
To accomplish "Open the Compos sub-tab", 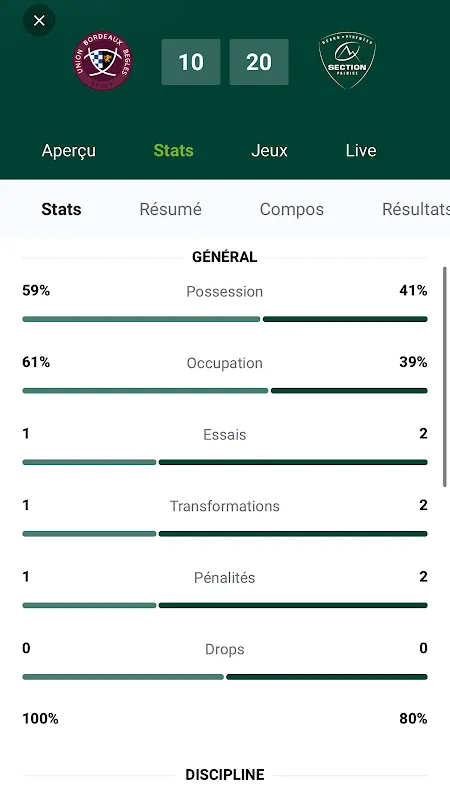I will [x=292, y=209].
